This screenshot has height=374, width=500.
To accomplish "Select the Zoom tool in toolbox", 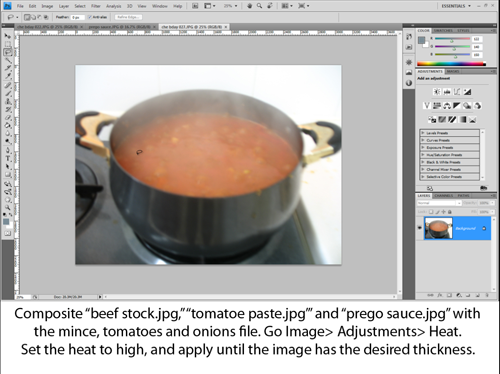I will tap(7, 207).
